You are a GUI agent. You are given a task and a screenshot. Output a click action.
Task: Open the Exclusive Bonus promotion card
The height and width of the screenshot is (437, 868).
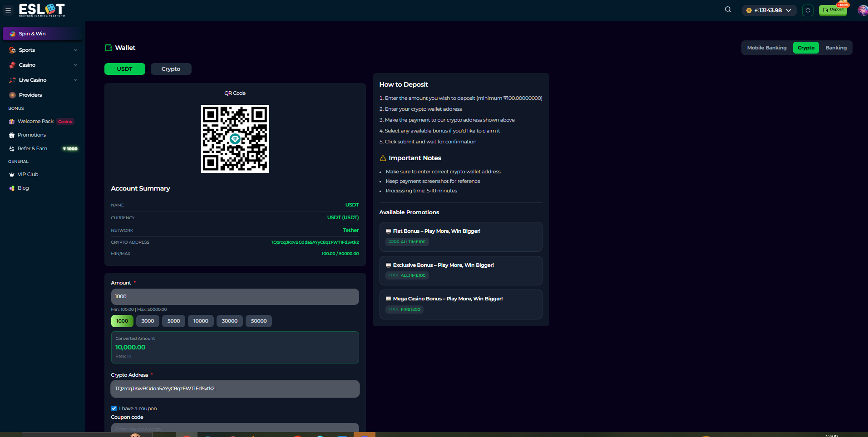461,270
